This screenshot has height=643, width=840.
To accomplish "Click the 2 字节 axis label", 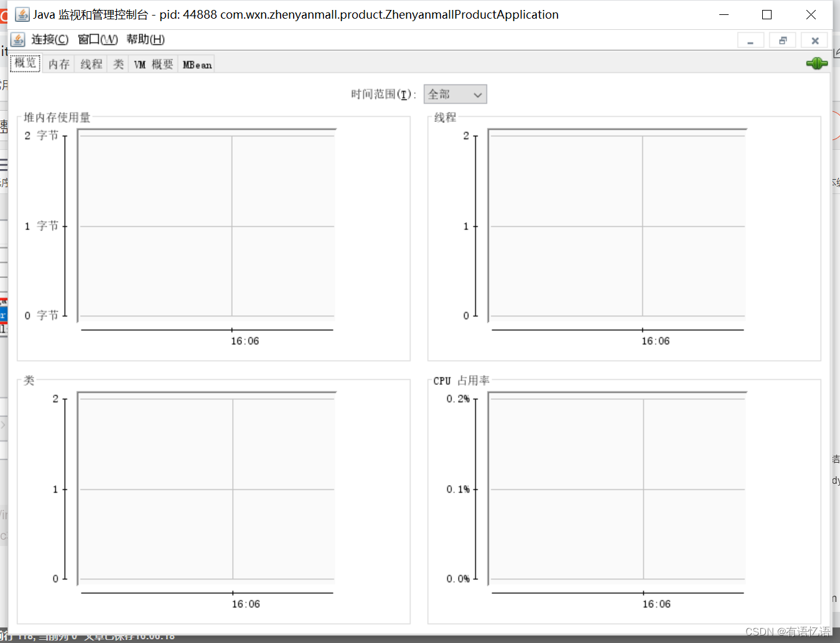I will pyautogui.click(x=42, y=136).
